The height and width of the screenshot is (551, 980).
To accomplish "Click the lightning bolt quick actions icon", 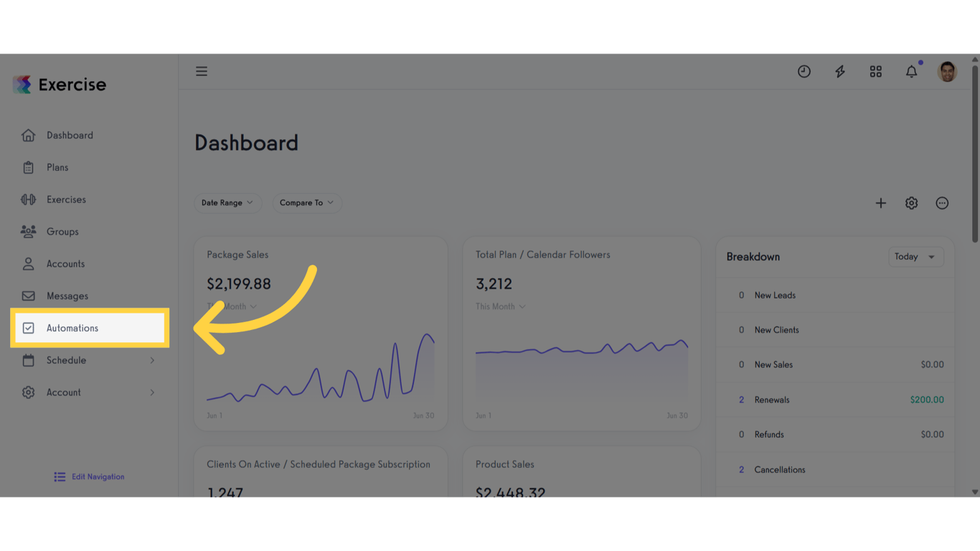I will tap(840, 72).
